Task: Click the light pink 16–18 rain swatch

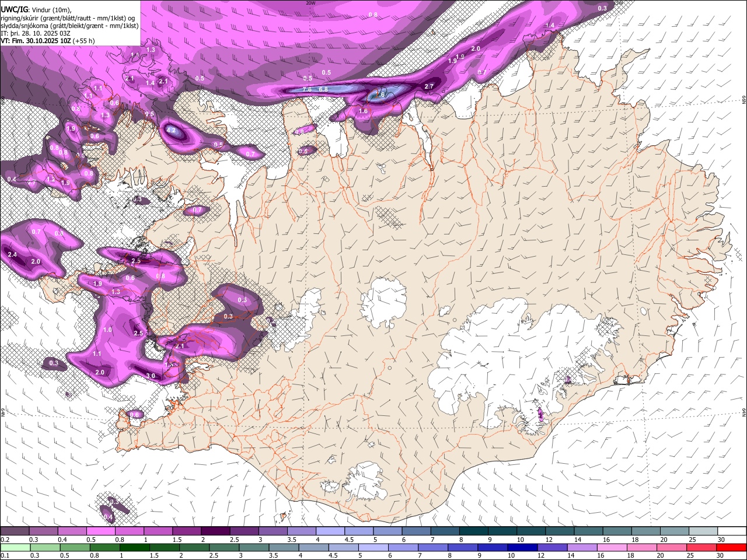Action: pos(613,548)
